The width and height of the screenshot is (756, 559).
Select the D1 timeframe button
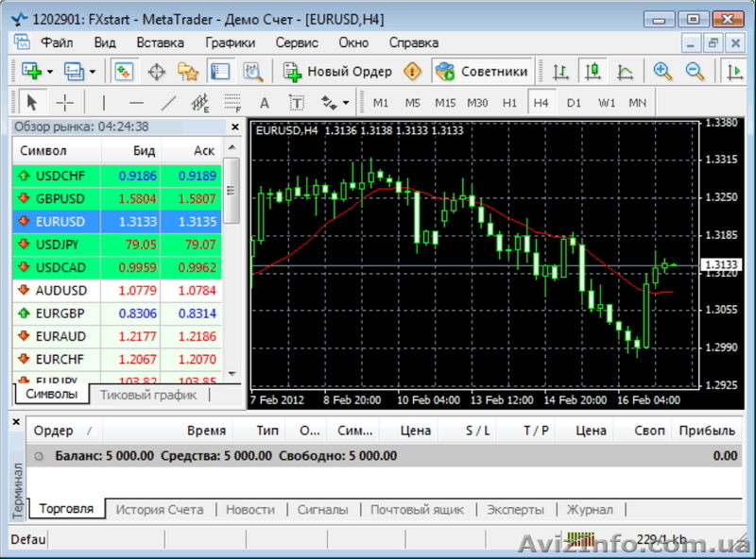574,103
